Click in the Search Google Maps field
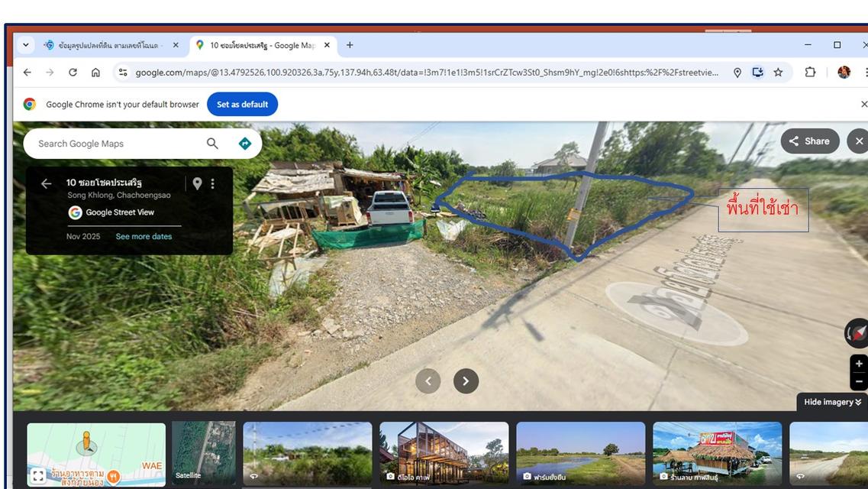868x489 pixels. (x=115, y=144)
